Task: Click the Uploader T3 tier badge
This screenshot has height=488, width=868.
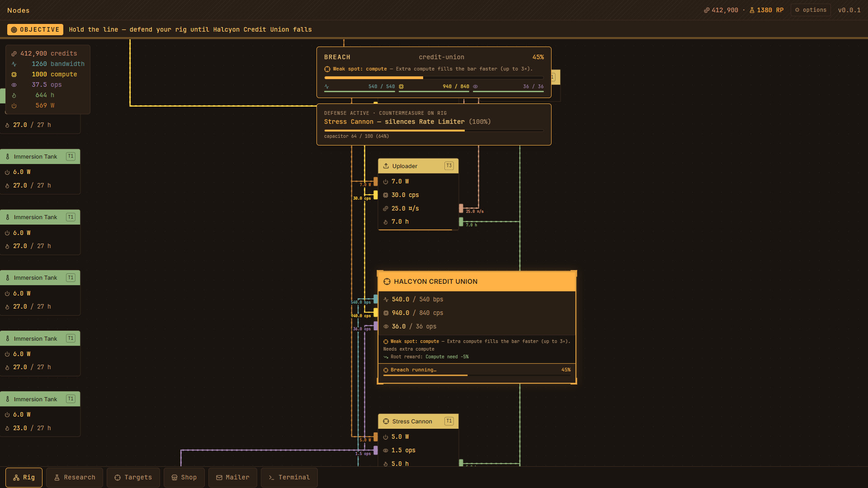Action: 449,166
